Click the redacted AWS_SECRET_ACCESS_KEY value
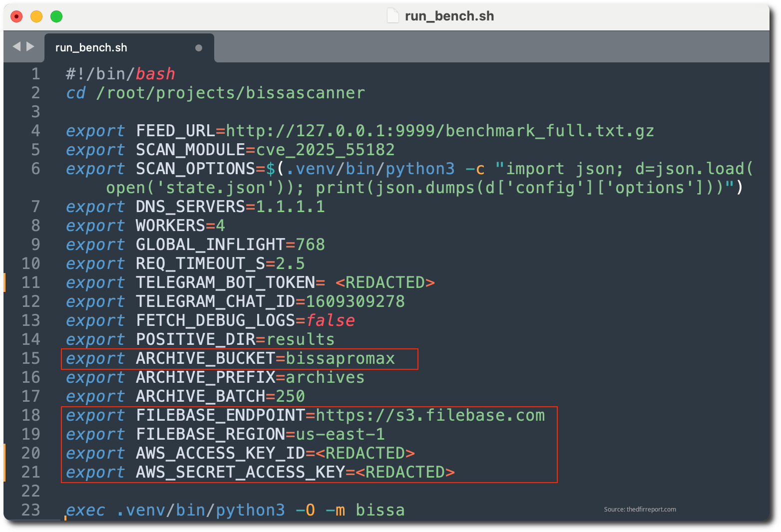The height and width of the screenshot is (532, 781). (405, 472)
